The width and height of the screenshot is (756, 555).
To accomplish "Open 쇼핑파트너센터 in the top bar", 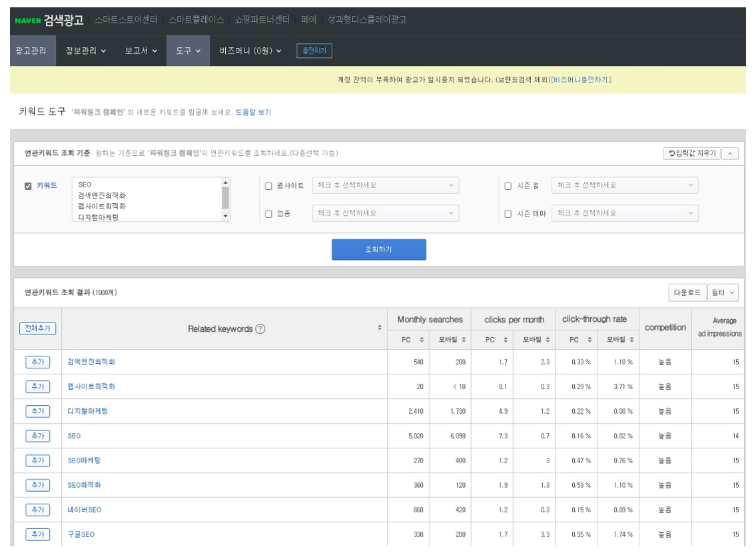I will tap(262, 20).
